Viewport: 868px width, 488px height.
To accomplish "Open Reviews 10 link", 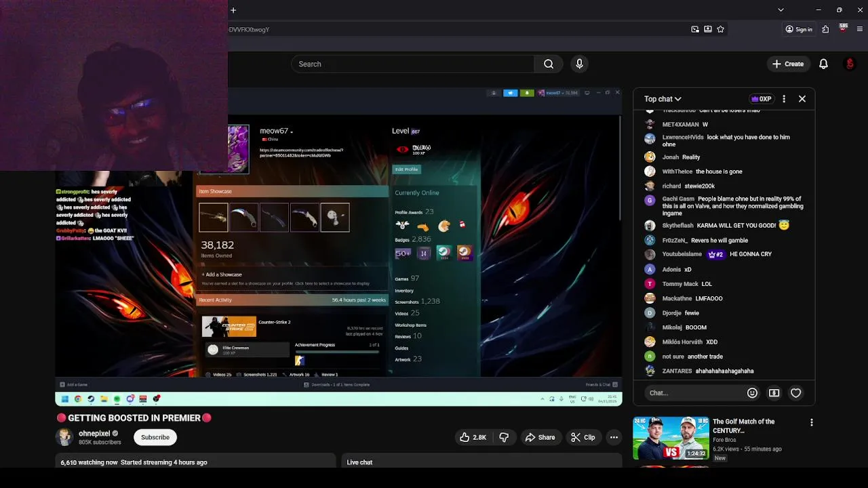I will pyautogui.click(x=408, y=335).
